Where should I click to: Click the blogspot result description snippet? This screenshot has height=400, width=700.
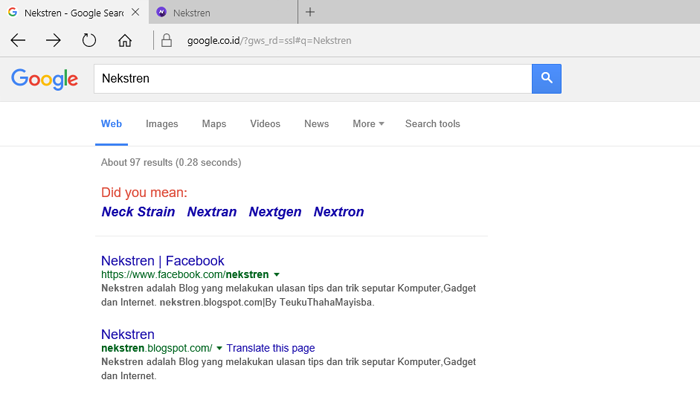pos(288,369)
